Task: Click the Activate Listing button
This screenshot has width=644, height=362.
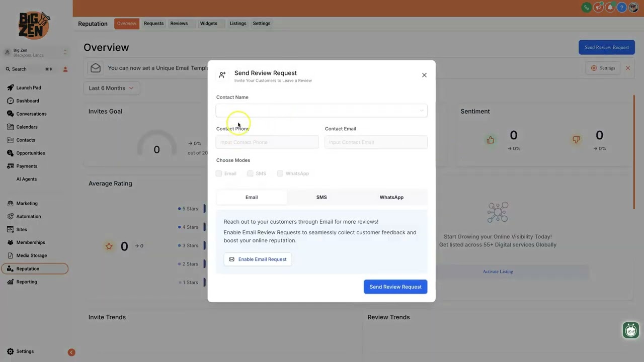Action: pos(498,271)
